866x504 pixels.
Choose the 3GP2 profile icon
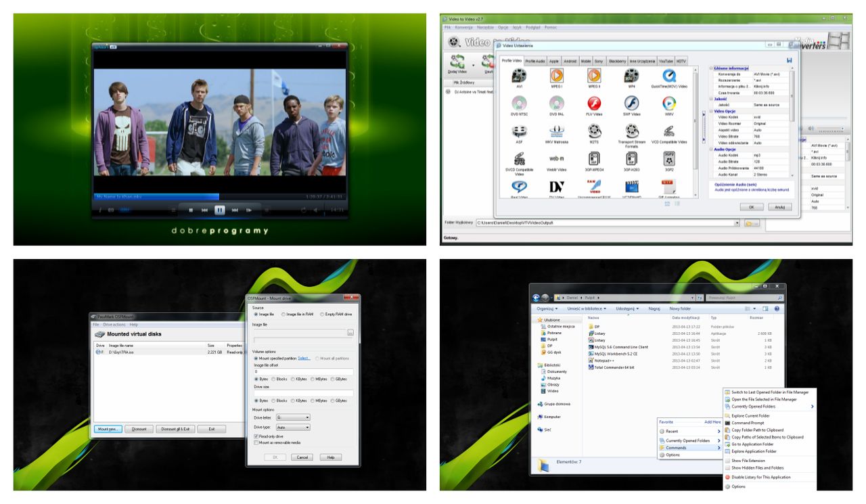tap(669, 158)
